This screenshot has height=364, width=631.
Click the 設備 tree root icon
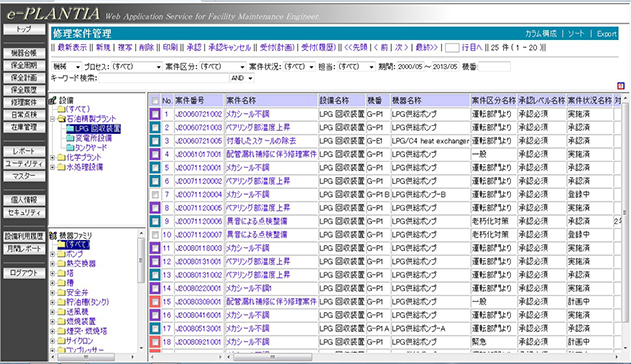(x=52, y=100)
